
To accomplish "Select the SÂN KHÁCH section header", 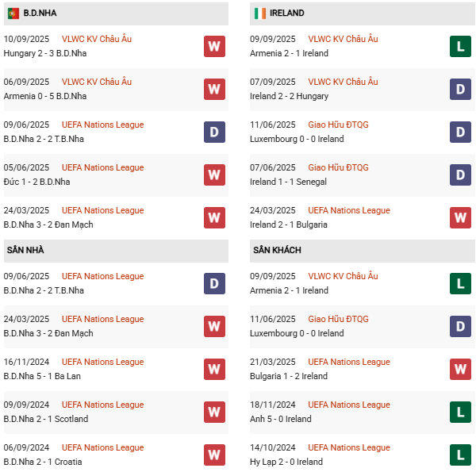I will click(277, 250).
